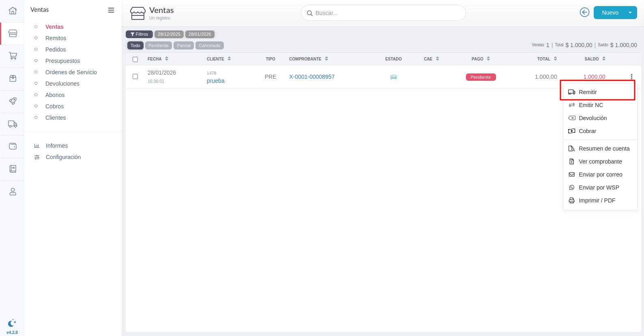Select Remitir from the context menu
This screenshot has height=336, width=644.
[x=588, y=92]
